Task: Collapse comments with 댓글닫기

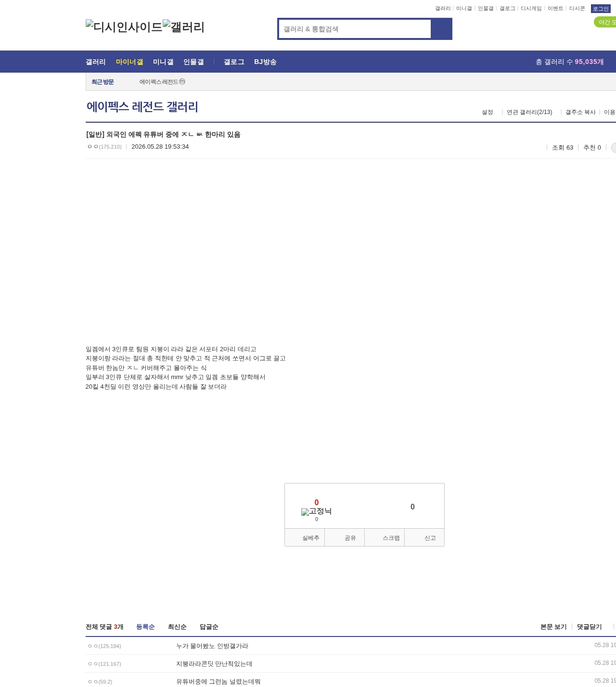Action: (590, 627)
